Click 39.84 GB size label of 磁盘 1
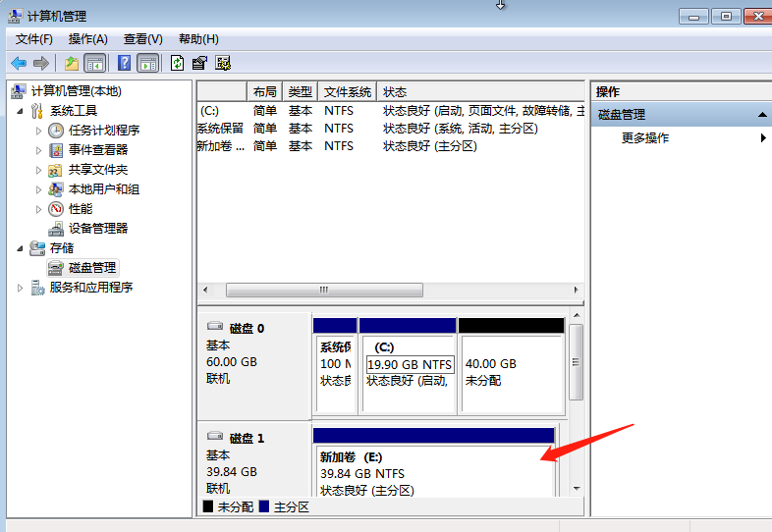The image size is (772, 532). click(x=232, y=471)
